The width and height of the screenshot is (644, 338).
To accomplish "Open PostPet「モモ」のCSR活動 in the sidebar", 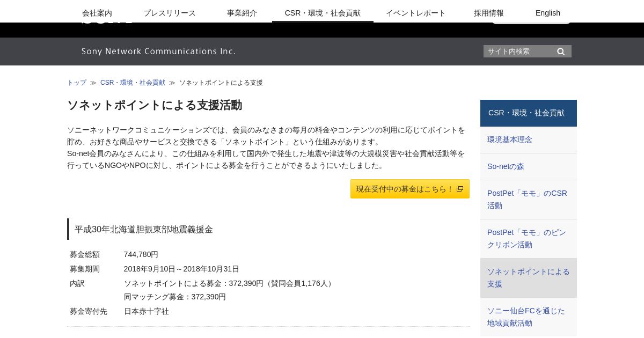I will tap(529, 200).
